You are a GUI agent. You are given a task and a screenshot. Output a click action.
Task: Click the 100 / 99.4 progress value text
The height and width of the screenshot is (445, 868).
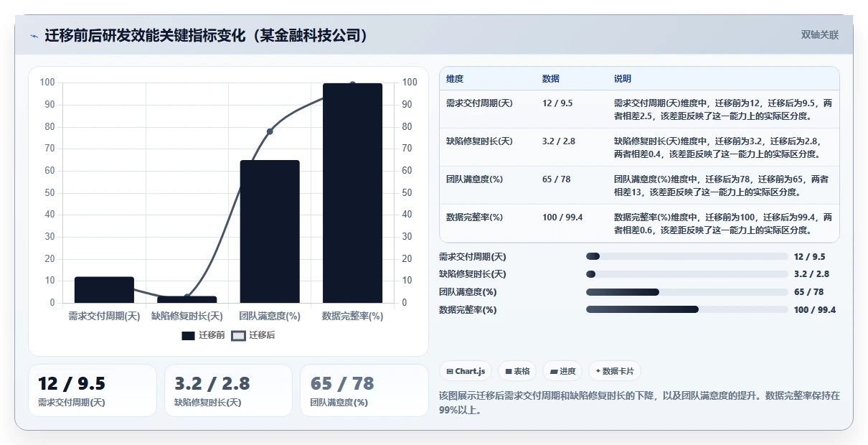tap(815, 310)
